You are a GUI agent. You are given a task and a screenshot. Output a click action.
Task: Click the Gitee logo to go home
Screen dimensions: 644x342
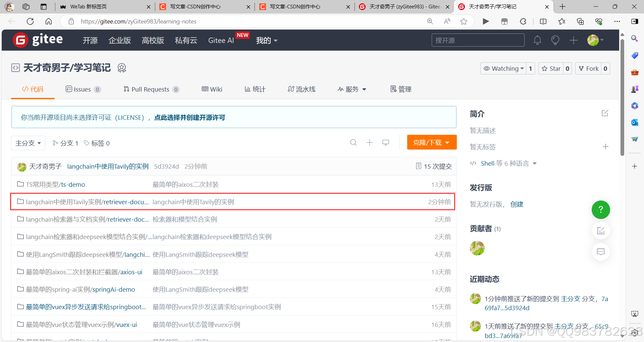pyautogui.click(x=38, y=40)
